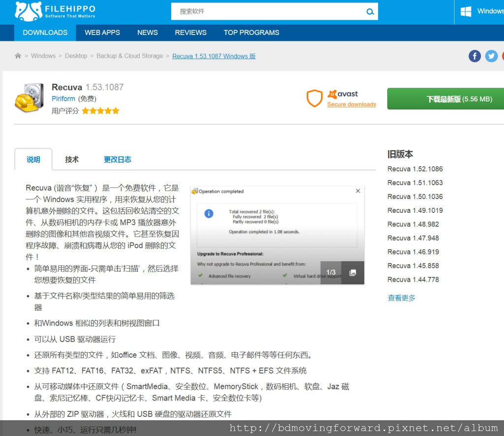
Task: Click the Desktop breadcrumb link
Action: pyautogui.click(x=76, y=56)
